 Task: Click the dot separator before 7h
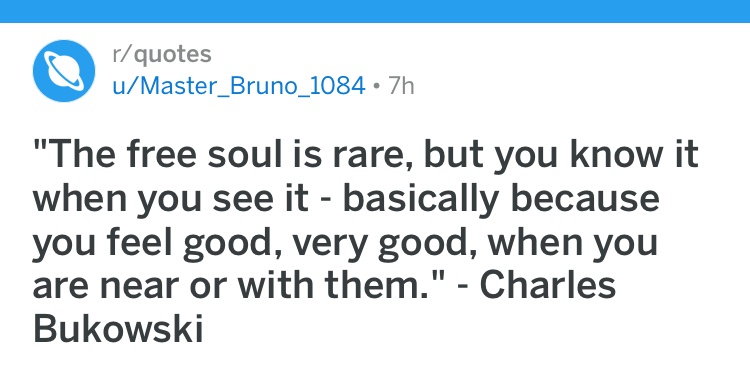pyautogui.click(x=377, y=88)
